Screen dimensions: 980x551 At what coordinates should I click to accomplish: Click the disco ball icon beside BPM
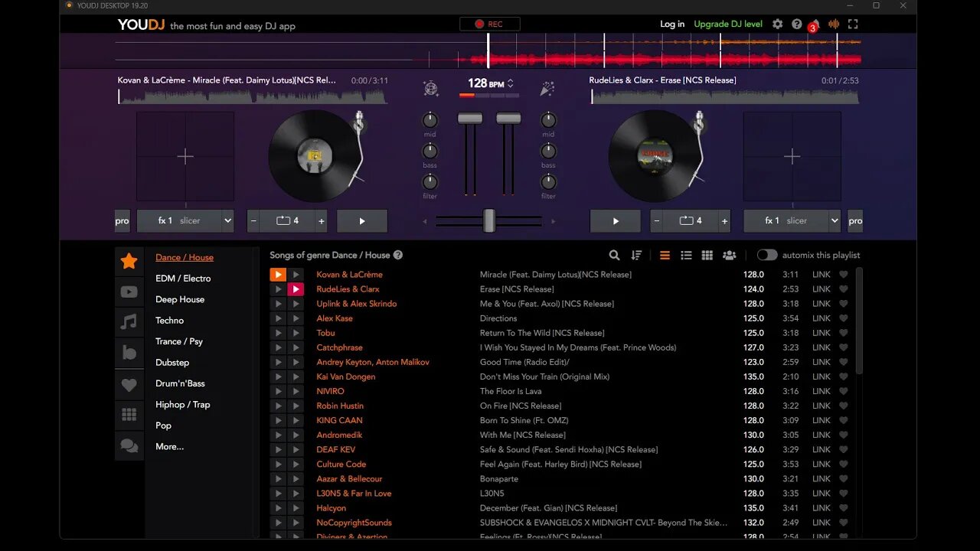[x=431, y=89]
